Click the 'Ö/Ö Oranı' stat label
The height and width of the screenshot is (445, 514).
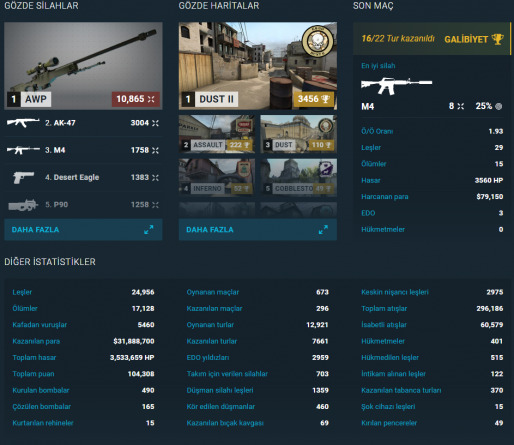pos(377,131)
